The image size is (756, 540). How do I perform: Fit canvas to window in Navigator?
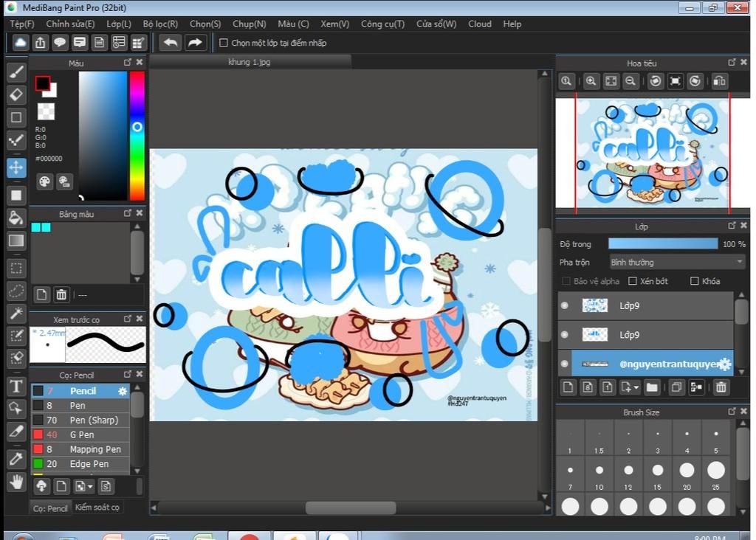pyautogui.click(x=611, y=81)
